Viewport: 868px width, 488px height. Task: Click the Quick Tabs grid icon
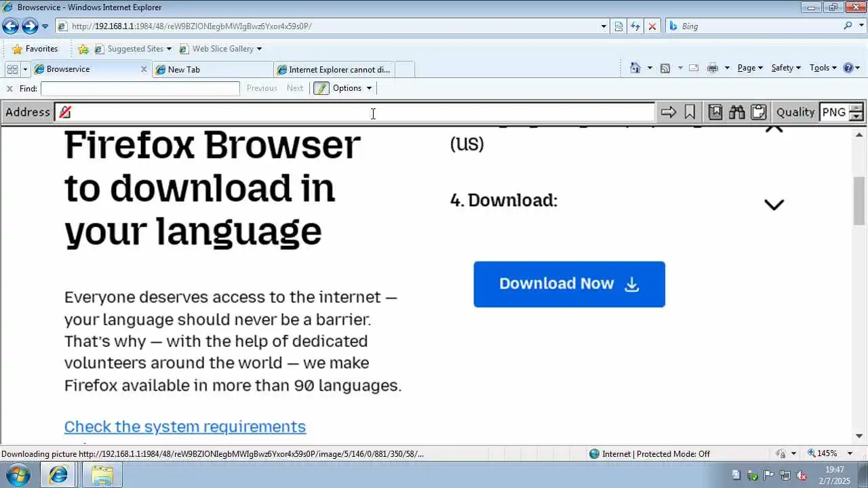coord(12,69)
